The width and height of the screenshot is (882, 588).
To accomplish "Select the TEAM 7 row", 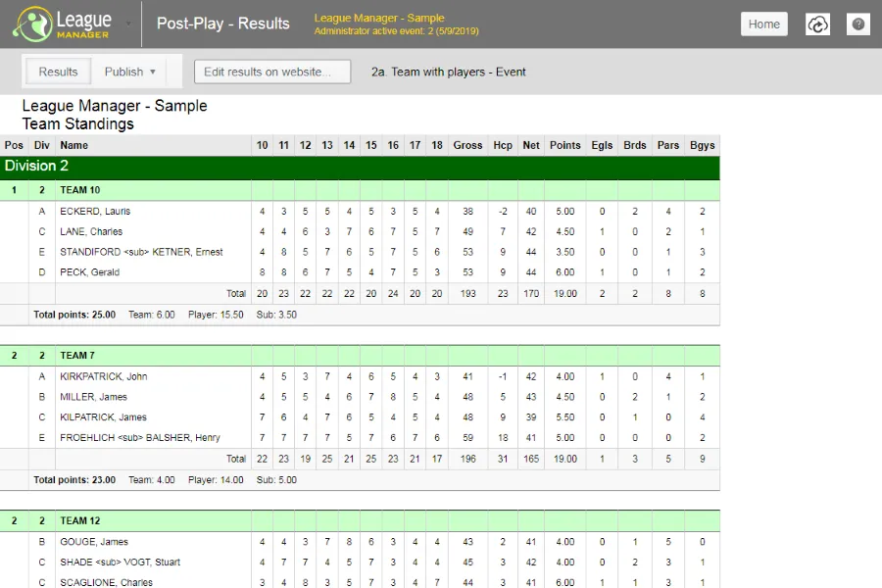I will (76, 356).
